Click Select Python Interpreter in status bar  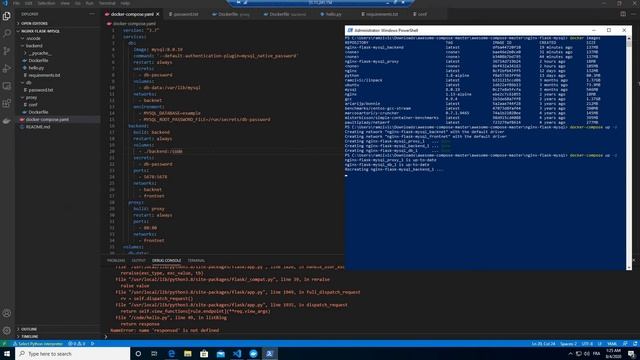pos(39,344)
